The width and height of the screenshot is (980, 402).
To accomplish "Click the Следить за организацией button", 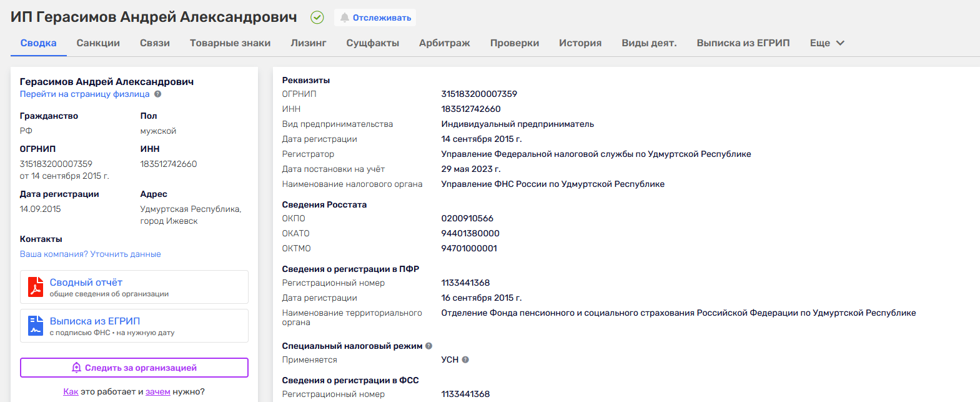I will [x=134, y=368].
